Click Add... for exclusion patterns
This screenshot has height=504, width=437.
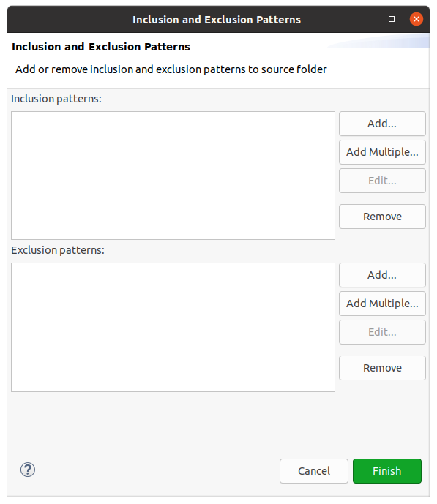click(382, 275)
